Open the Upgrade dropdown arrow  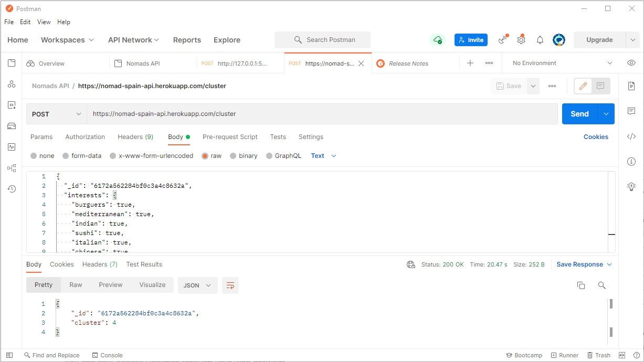click(632, 40)
